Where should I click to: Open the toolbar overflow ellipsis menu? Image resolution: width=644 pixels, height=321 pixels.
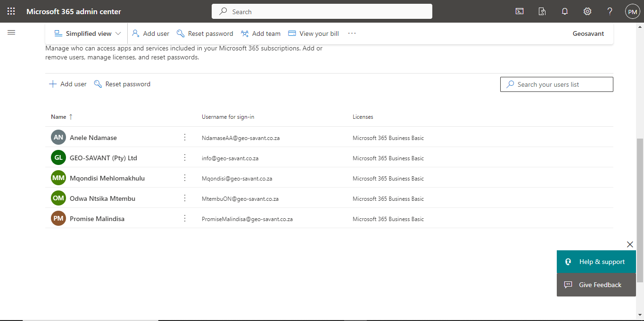(x=352, y=33)
